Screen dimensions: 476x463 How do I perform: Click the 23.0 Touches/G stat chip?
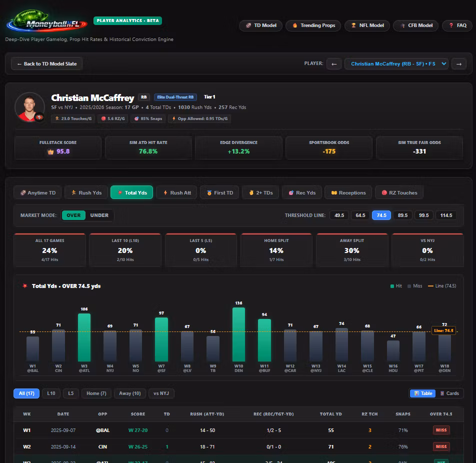[x=73, y=118]
